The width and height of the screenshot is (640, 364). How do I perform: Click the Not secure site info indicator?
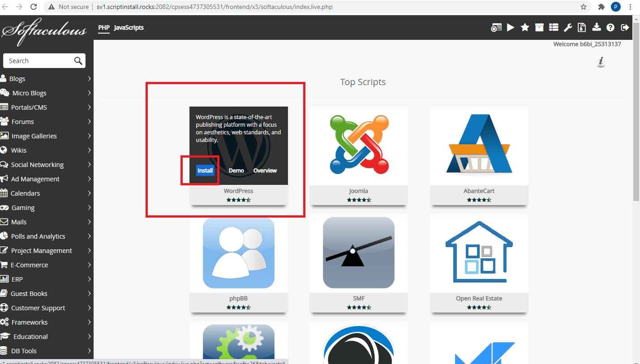click(68, 7)
